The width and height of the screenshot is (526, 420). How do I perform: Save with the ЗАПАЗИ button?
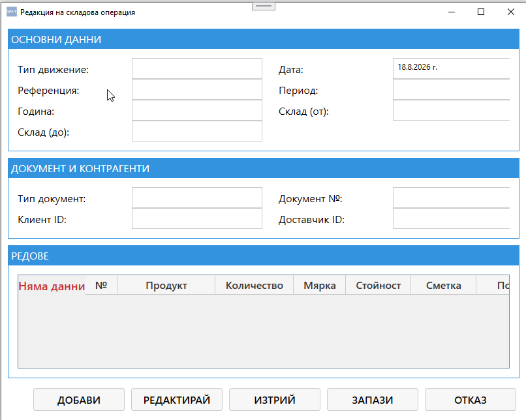pyautogui.click(x=373, y=400)
